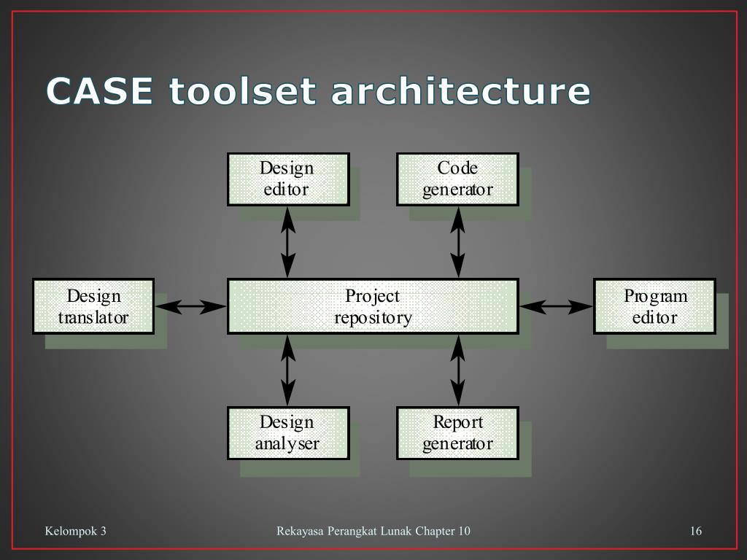Select the "Design analyser" box
This screenshot has height=560, width=747.
pyautogui.click(x=288, y=433)
